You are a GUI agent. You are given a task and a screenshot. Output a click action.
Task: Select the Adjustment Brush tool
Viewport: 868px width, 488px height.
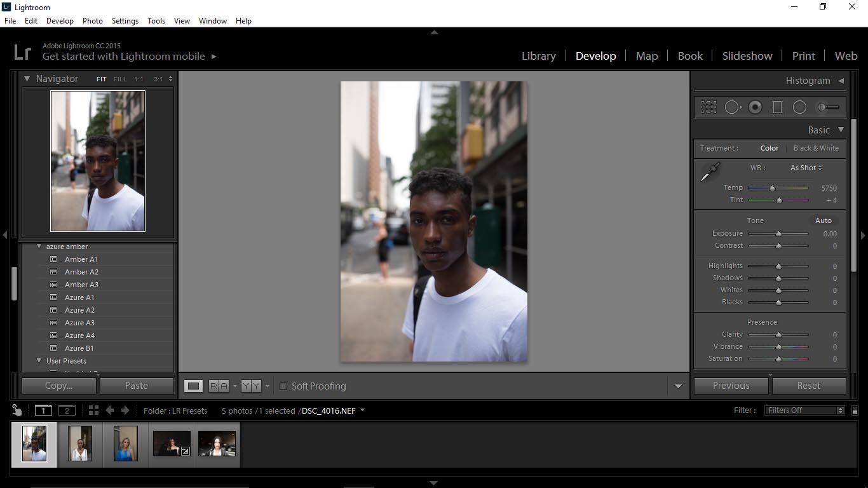pos(829,107)
